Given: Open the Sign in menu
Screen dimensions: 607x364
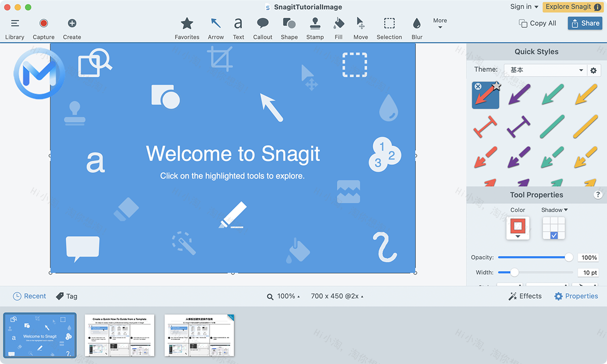Looking at the screenshot, I should (x=524, y=7).
